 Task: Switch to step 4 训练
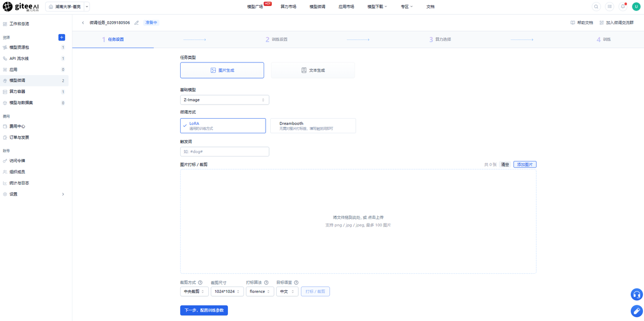604,39
